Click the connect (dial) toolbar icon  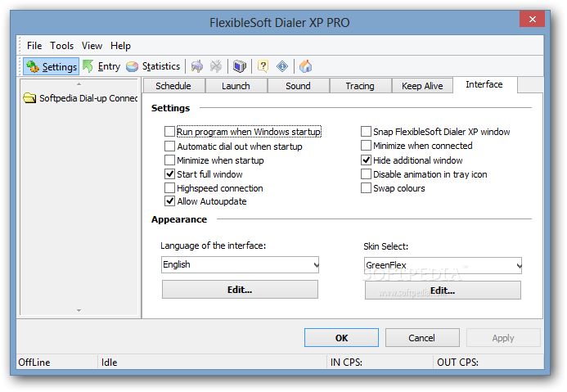[197, 66]
